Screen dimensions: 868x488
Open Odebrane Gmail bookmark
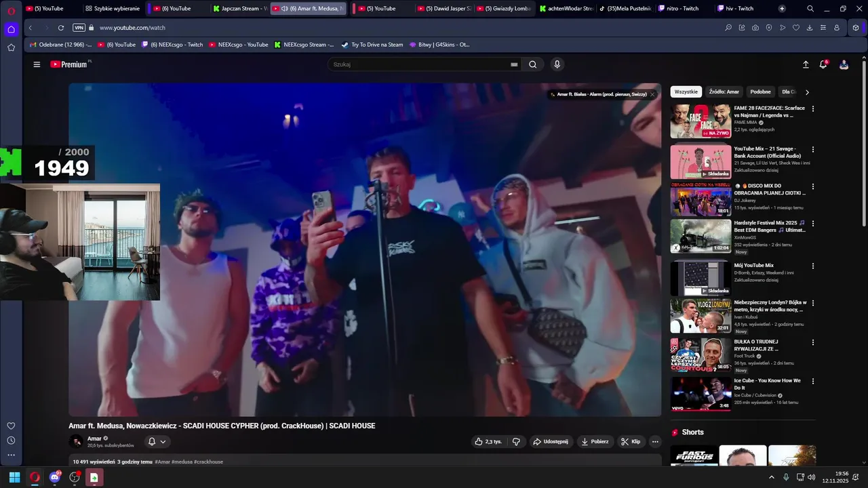click(61, 45)
